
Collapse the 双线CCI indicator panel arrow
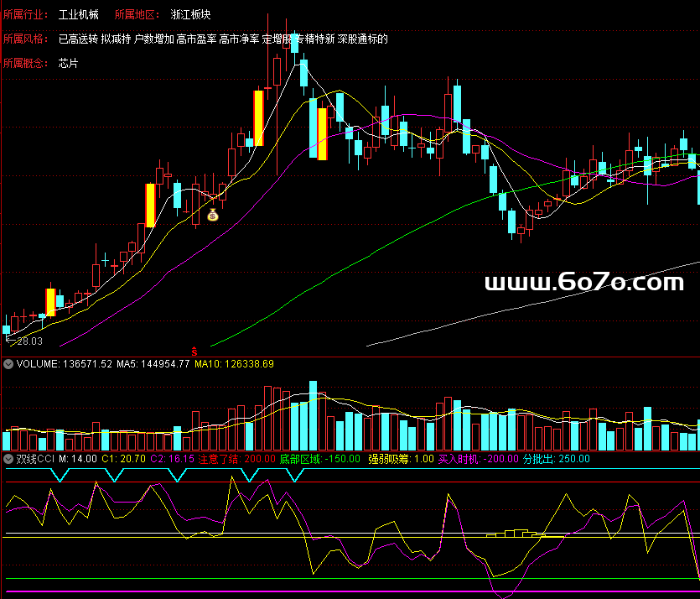(8, 459)
